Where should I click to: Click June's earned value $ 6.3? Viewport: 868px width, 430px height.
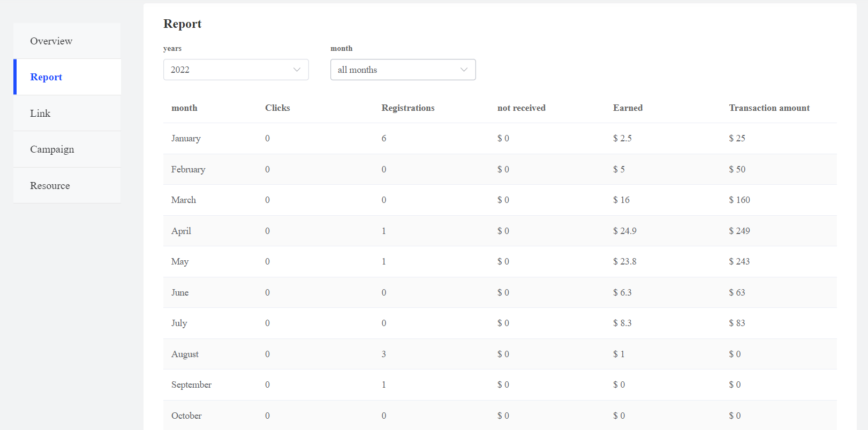(622, 292)
